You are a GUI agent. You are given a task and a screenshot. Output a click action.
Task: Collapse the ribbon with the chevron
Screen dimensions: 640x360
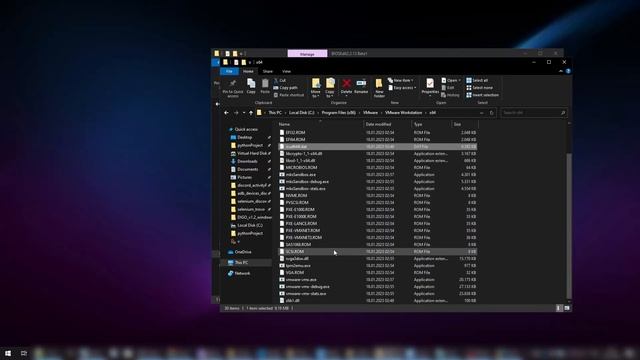click(x=561, y=71)
